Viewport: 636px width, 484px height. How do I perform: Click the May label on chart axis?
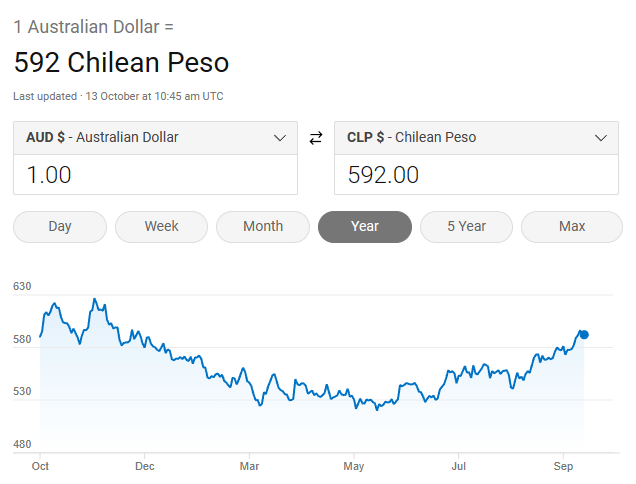(353, 466)
